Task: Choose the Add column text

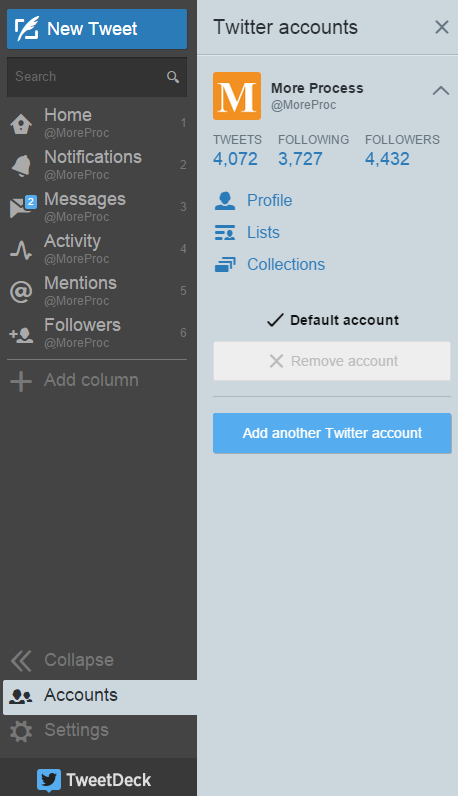Action: coord(91,380)
